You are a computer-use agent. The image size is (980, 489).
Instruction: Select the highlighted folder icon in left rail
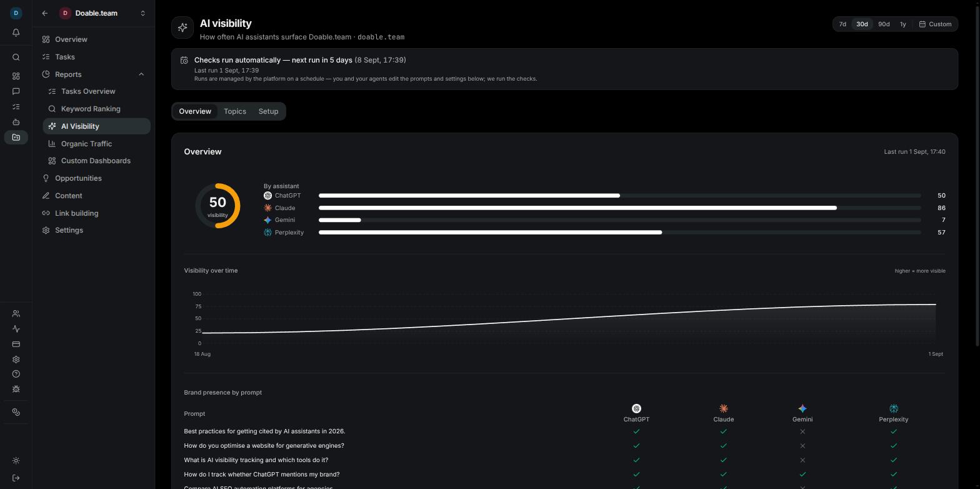tap(16, 138)
